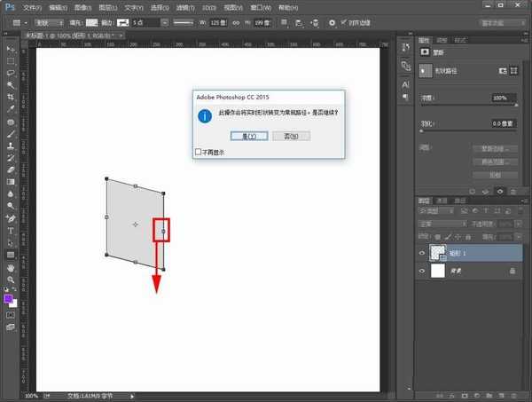Hide the 背景 background layer

point(421,272)
